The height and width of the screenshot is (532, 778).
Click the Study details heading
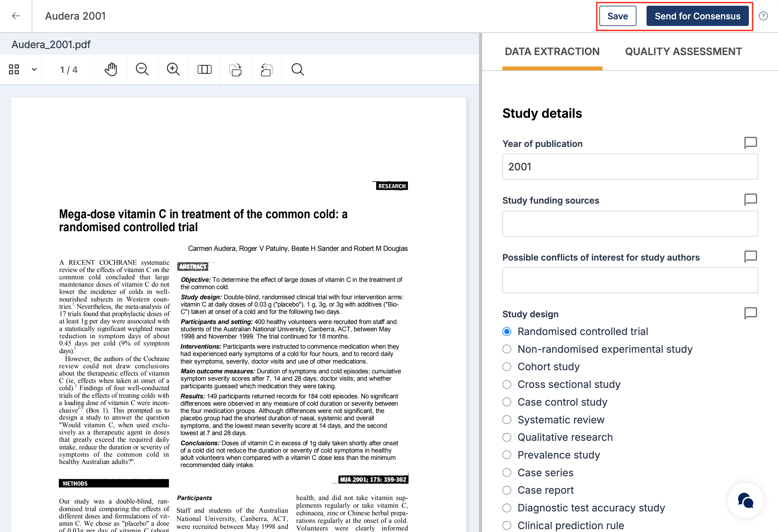click(x=542, y=113)
